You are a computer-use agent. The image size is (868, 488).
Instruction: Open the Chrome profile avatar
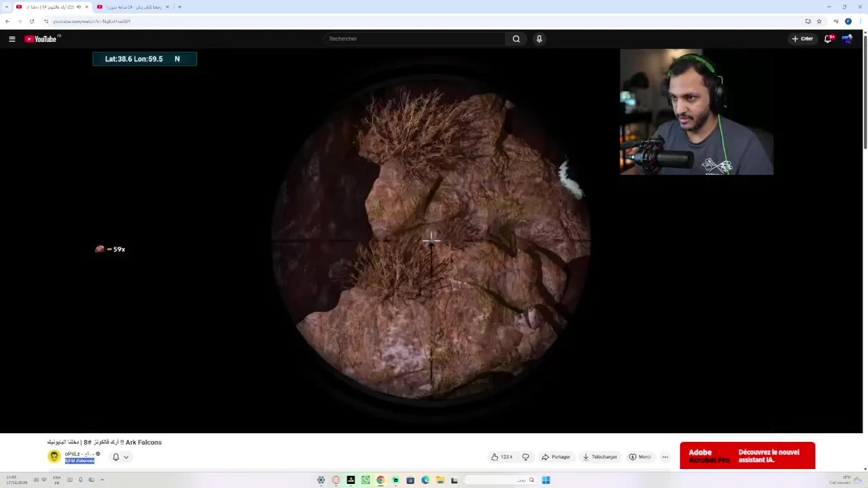click(848, 21)
